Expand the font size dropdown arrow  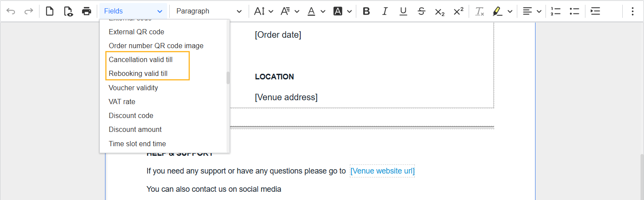tap(271, 11)
